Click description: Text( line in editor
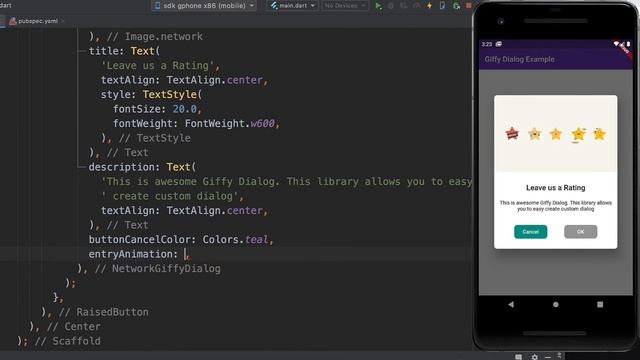This screenshot has width=640, height=360. tap(142, 167)
